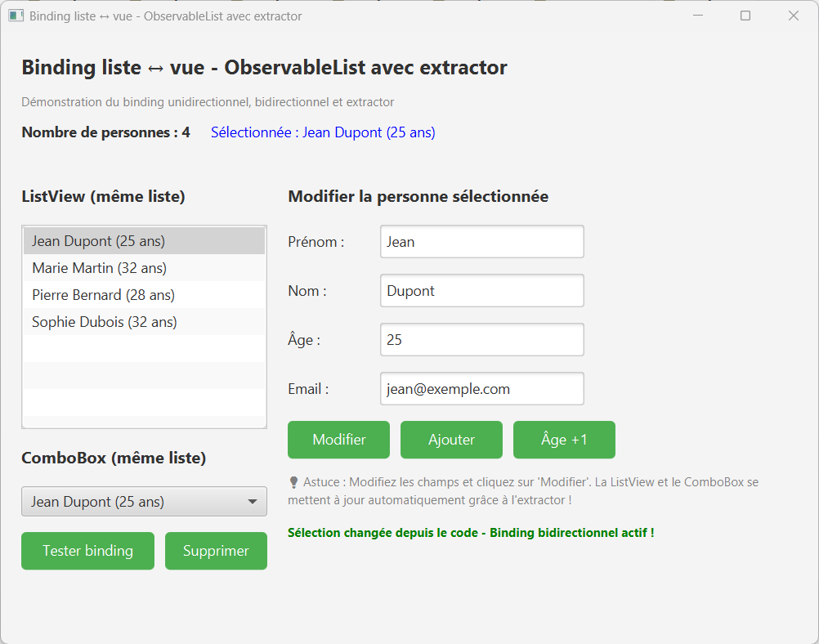This screenshot has width=819, height=644.
Task: Click the 'Ajouter' button
Action: tap(451, 440)
